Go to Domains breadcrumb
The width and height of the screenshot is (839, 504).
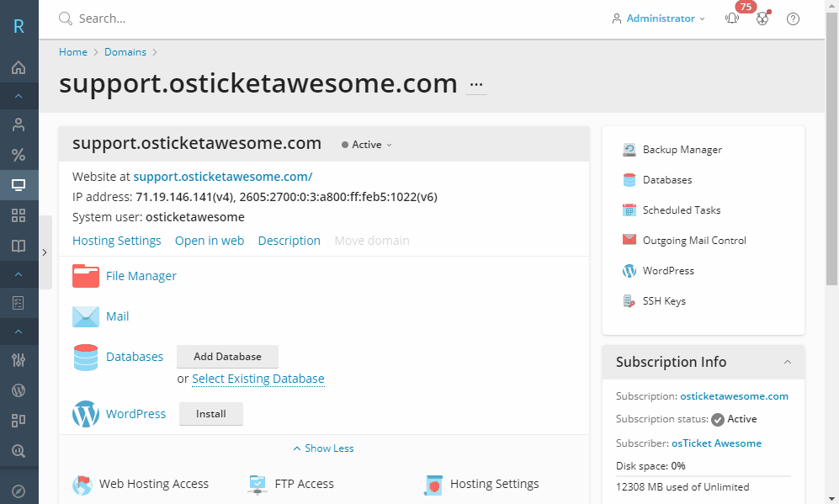point(125,52)
